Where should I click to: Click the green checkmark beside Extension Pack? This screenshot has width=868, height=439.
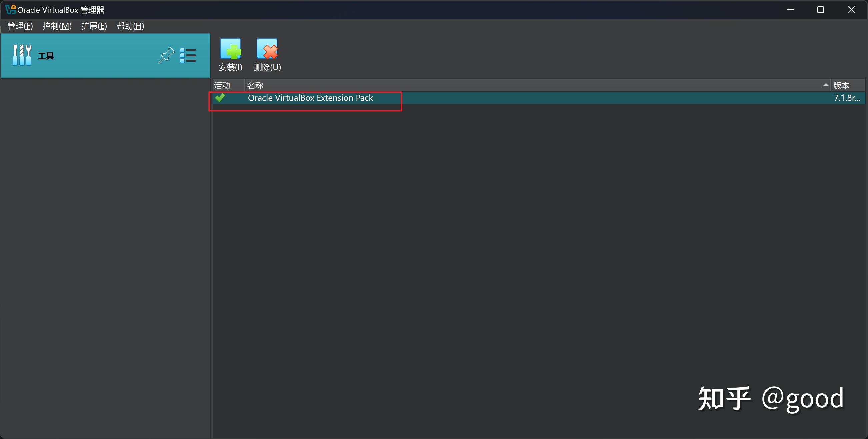[x=221, y=98]
